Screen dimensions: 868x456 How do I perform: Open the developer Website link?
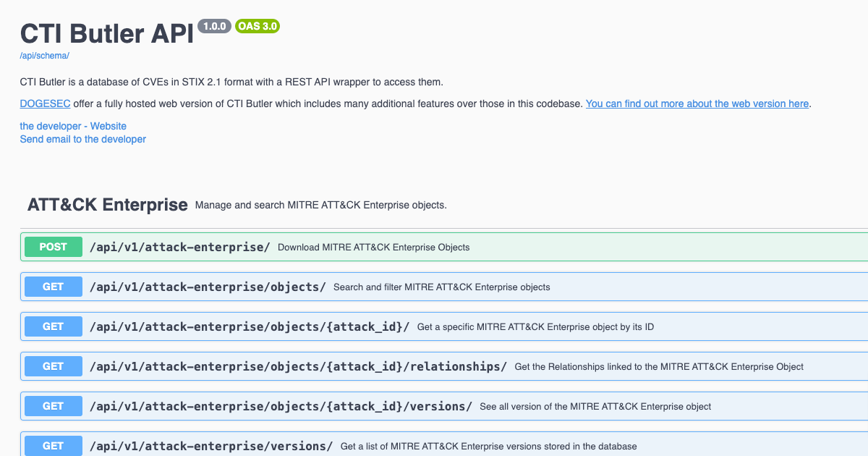73,126
